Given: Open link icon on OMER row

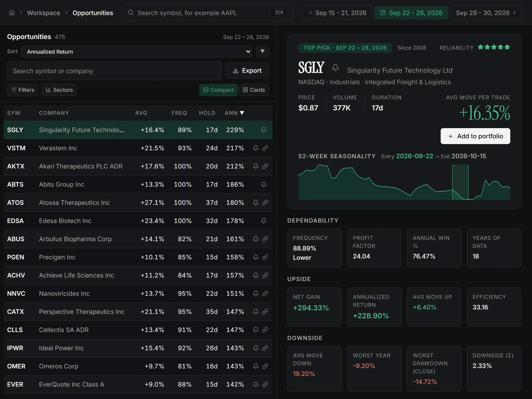Looking at the screenshot, I should point(265,366).
